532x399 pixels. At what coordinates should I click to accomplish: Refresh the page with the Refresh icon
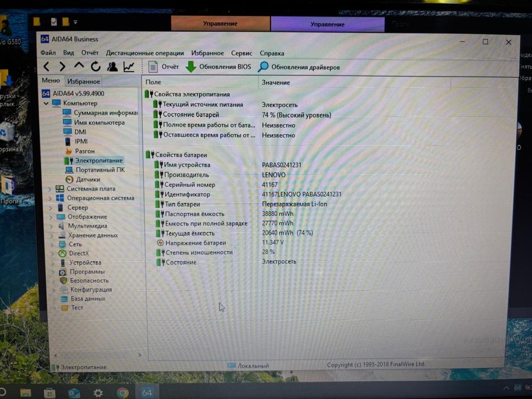96,67
